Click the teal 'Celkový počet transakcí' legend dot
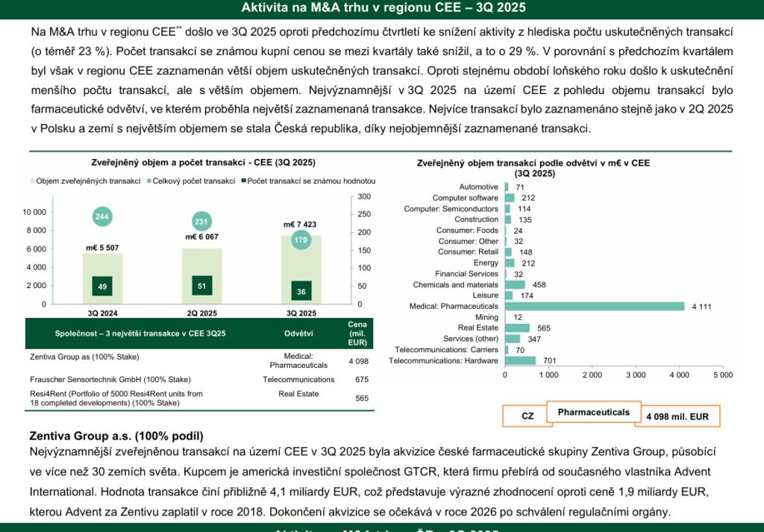Viewport: 764px width, 532px height. pos(148,181)
